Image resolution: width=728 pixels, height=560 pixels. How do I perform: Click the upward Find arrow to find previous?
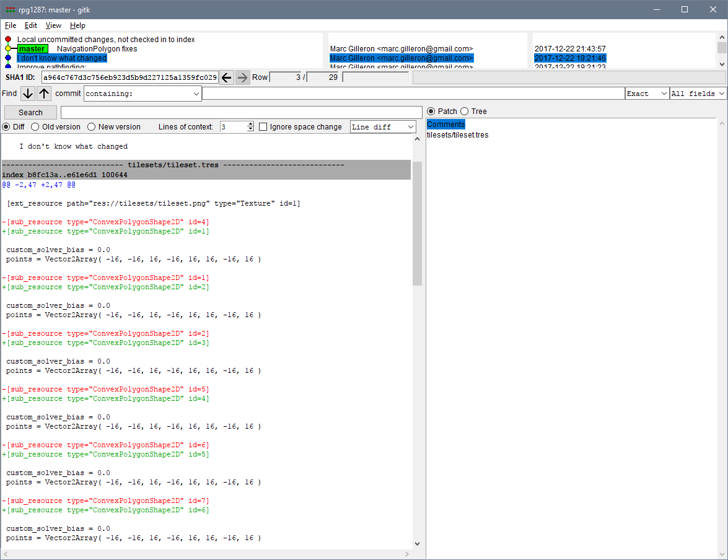point(43,93)
